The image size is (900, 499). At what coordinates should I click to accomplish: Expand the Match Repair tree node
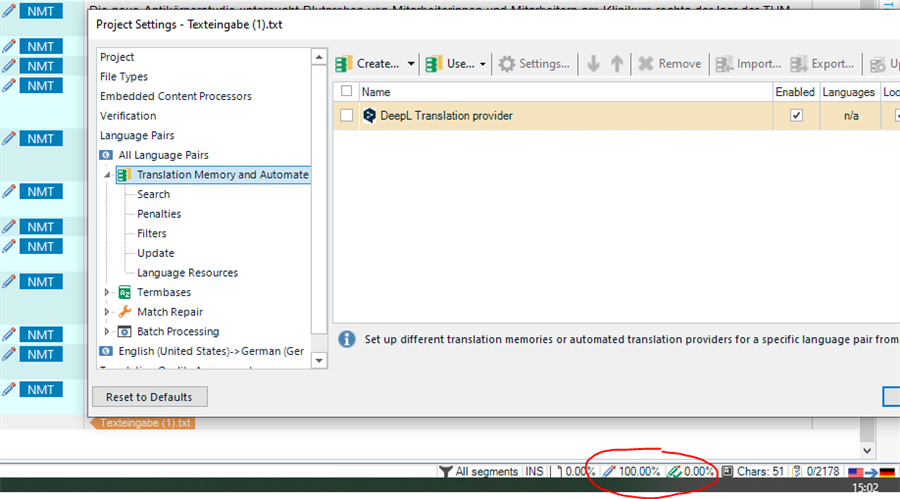107,312
